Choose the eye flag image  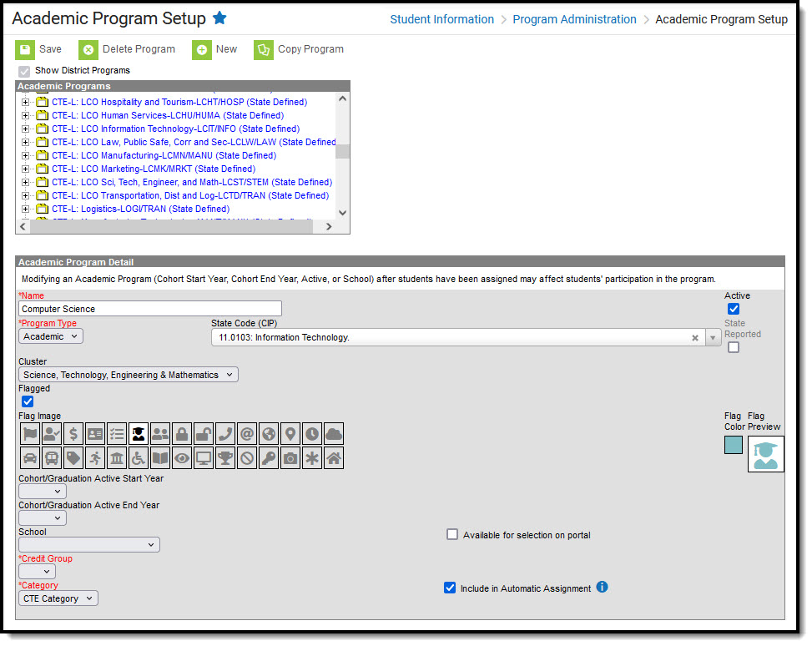tap(182, 458)
